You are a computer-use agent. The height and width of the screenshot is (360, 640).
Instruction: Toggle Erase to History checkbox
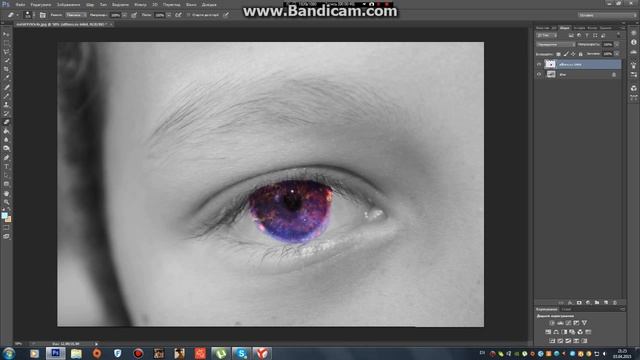189,15
